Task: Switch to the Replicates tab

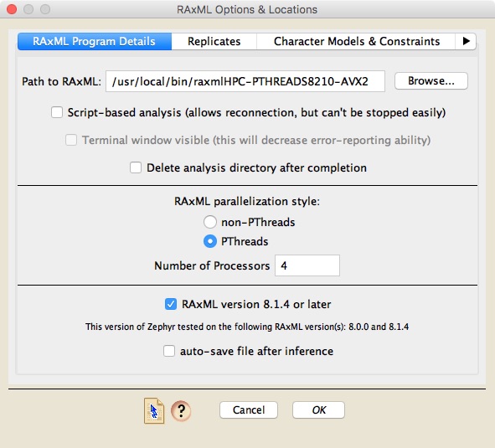Action: [x=214, y=41]
